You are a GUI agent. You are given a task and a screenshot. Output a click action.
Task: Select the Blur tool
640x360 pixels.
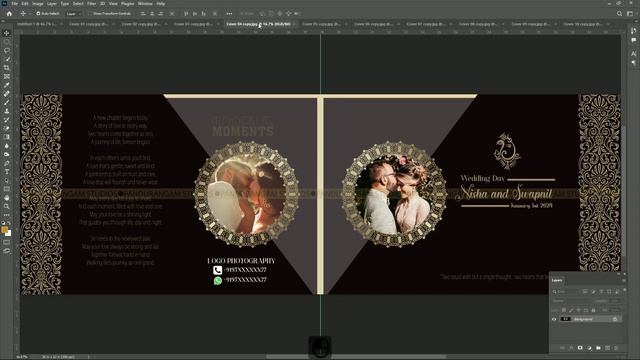7,146
